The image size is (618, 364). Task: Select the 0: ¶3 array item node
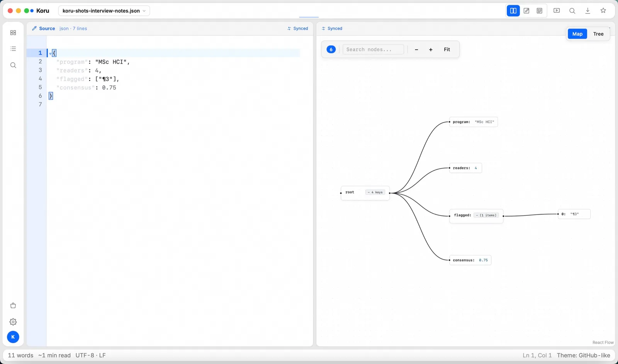(x=574, y=214)
